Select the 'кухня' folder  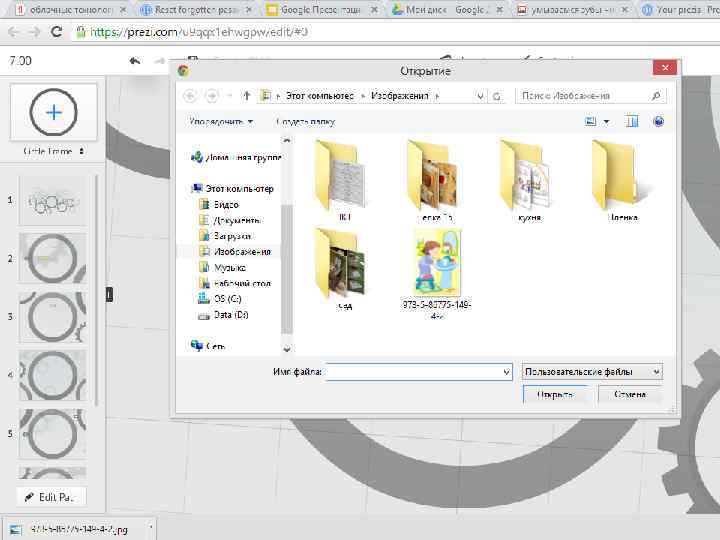pyautogui.click(x=528, y=181)
